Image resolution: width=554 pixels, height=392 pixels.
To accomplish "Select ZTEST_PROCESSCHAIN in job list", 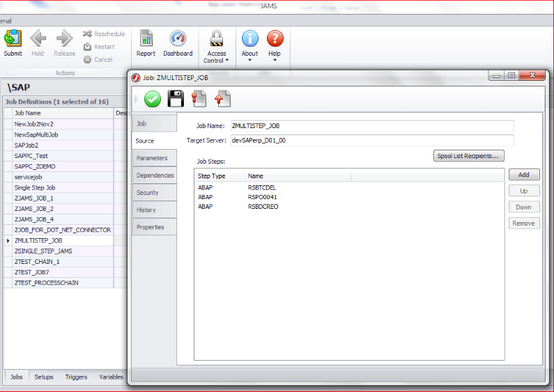I will 63,283.
